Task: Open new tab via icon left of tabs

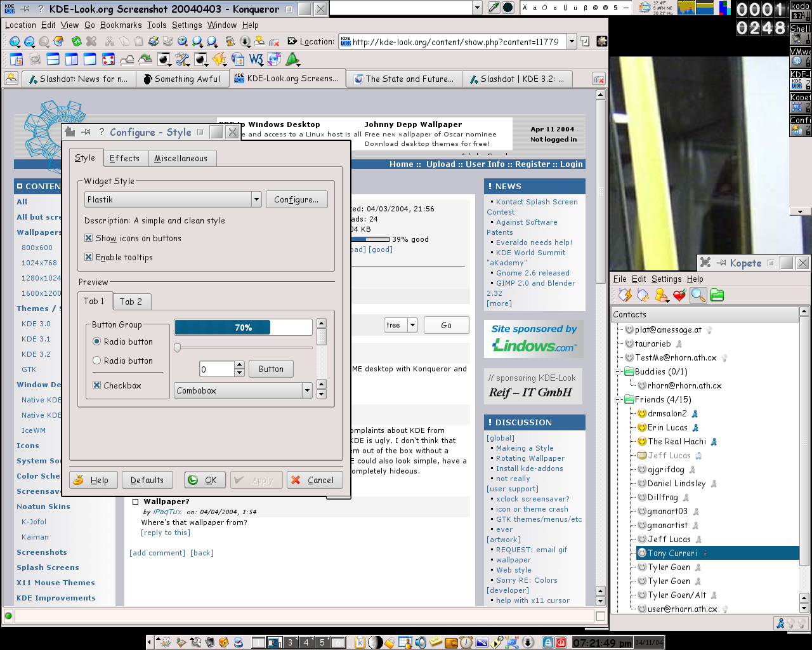Action: (11, 78)
